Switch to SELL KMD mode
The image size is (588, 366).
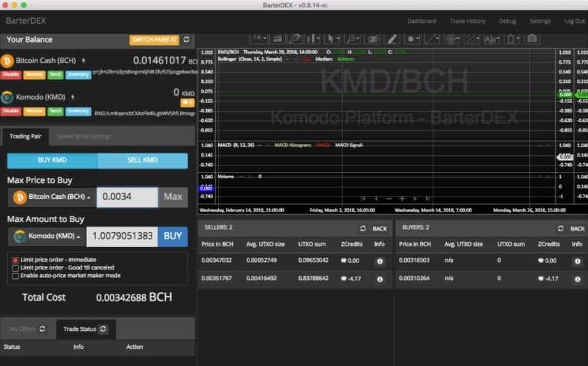142,161
